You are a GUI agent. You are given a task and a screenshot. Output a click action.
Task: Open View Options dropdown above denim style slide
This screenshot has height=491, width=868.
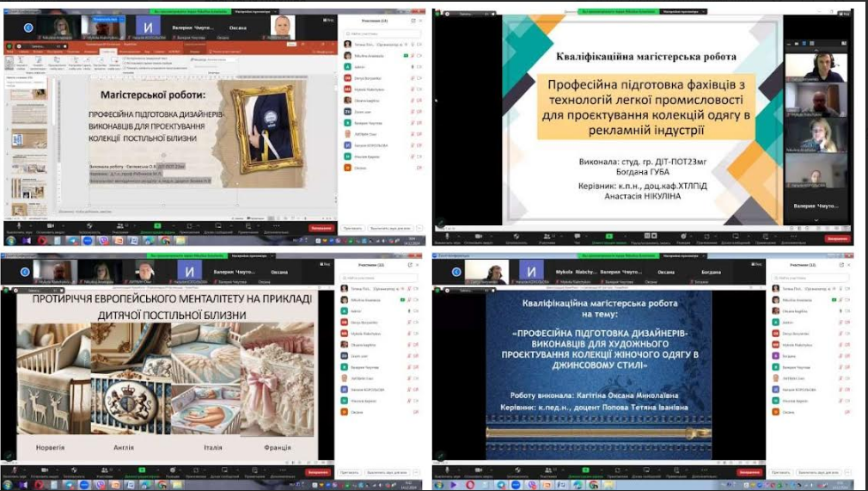[684, 255]
